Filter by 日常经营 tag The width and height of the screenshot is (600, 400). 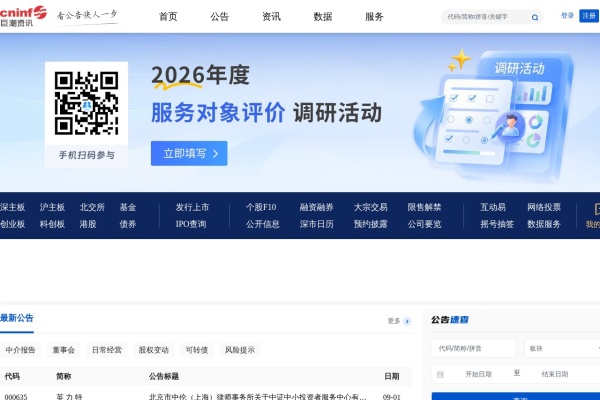coord(107,350)
